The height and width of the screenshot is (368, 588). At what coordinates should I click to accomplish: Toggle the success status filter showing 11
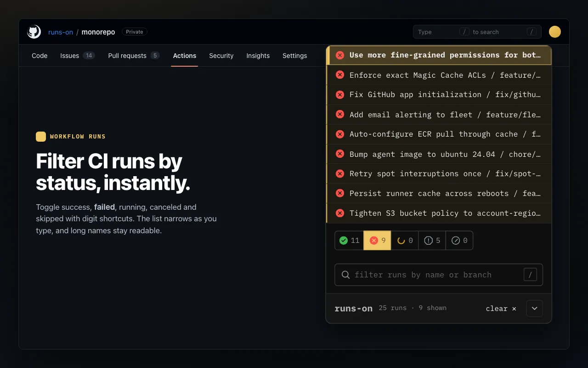pos(349,241)
